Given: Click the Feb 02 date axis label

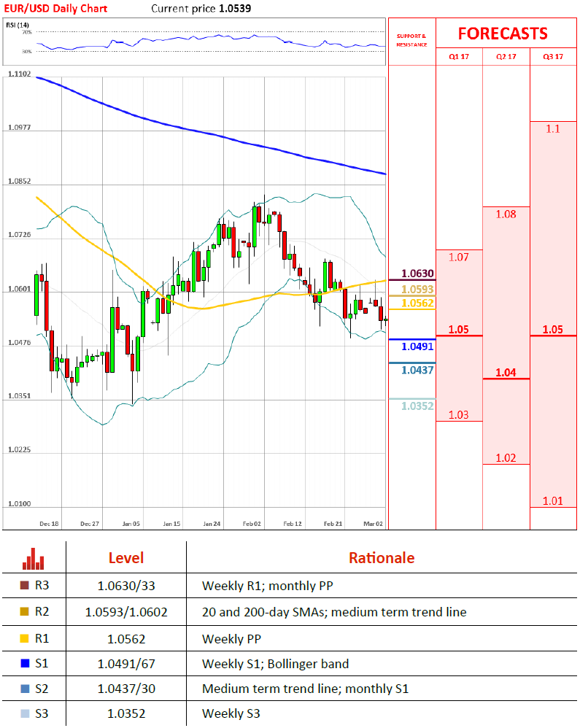Looking at the screenshot, I should (252, 524).
